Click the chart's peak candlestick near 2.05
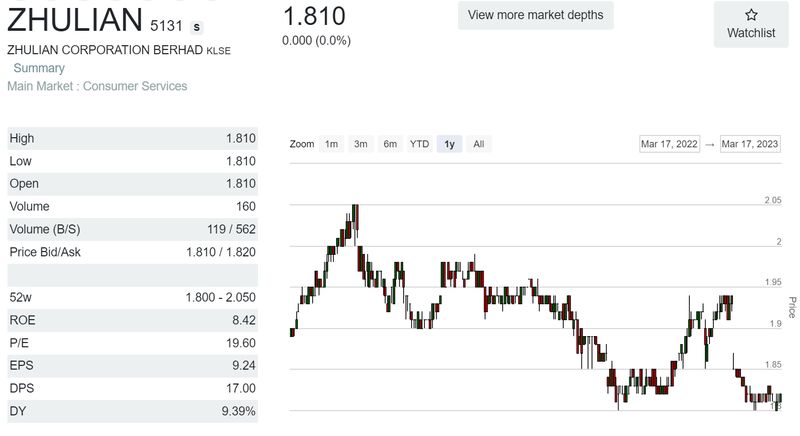Screen dimensions: 800x436 coord(355,213)
